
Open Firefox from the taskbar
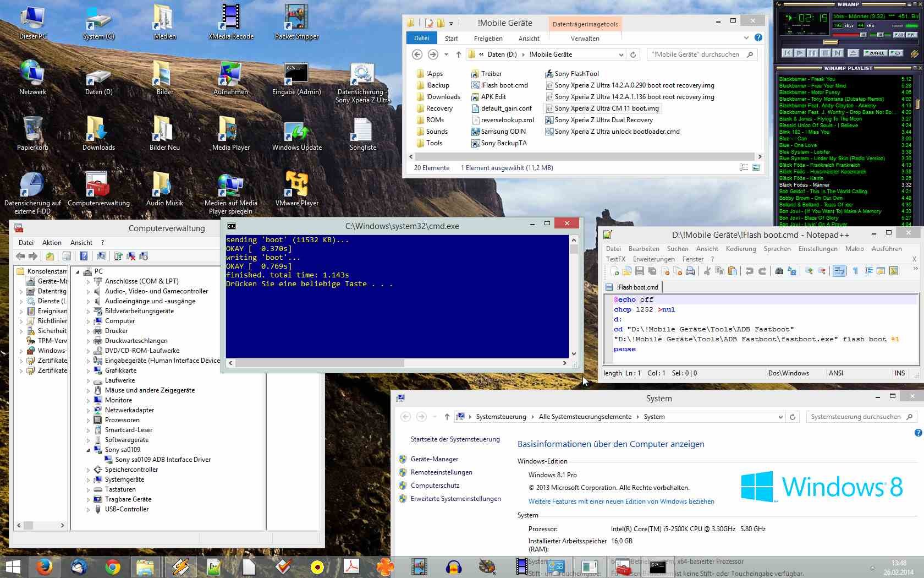(43, 566)
